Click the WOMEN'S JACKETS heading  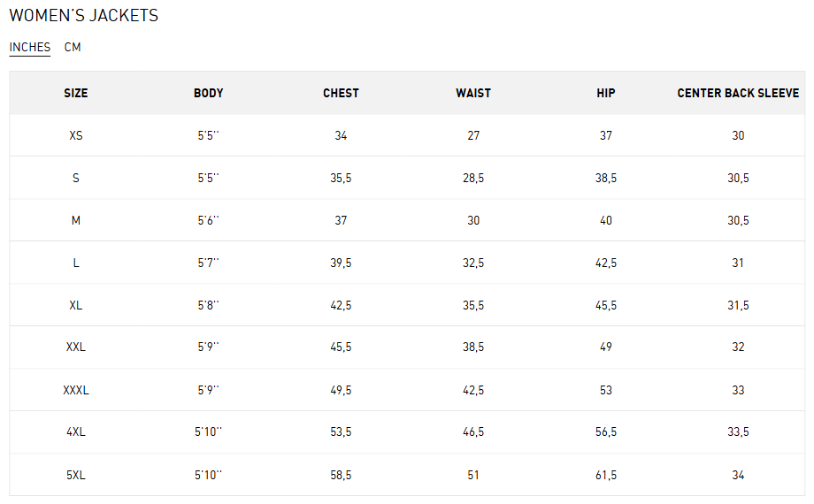click(84, 16)
